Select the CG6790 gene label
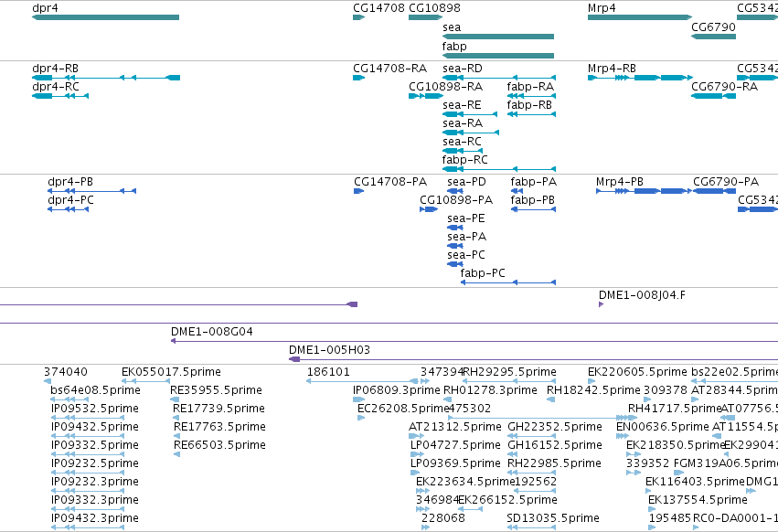 pos(713,27)
